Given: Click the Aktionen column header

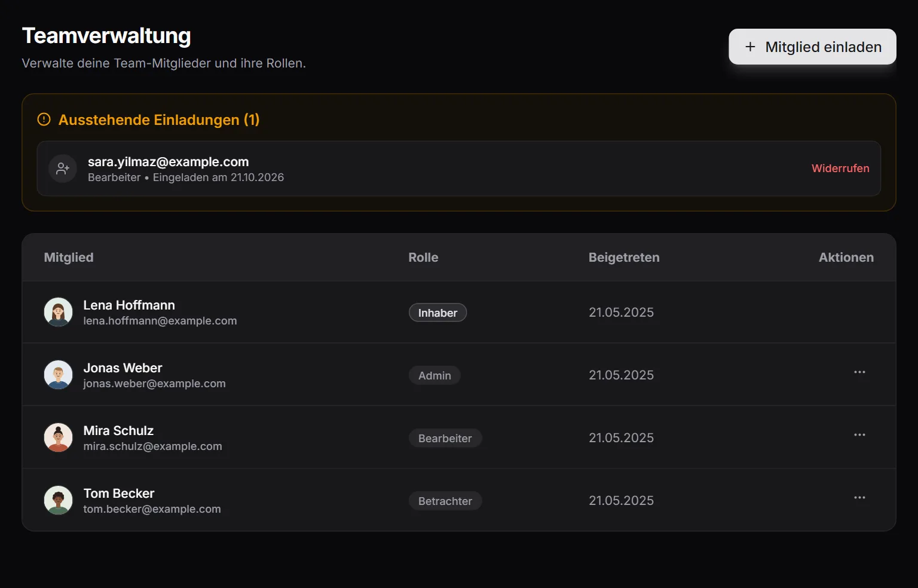Looking at the screenshot, I should [x=846, y=258].
